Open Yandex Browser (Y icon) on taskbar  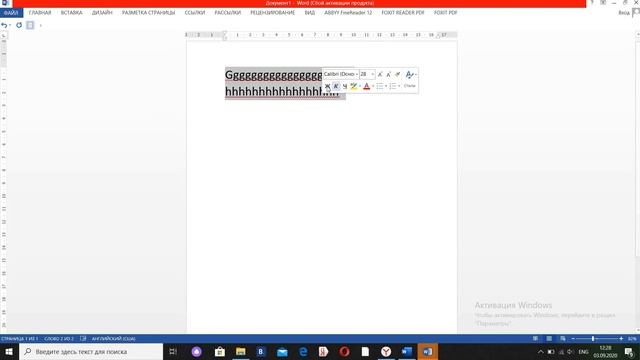click(x=386, y=351)
